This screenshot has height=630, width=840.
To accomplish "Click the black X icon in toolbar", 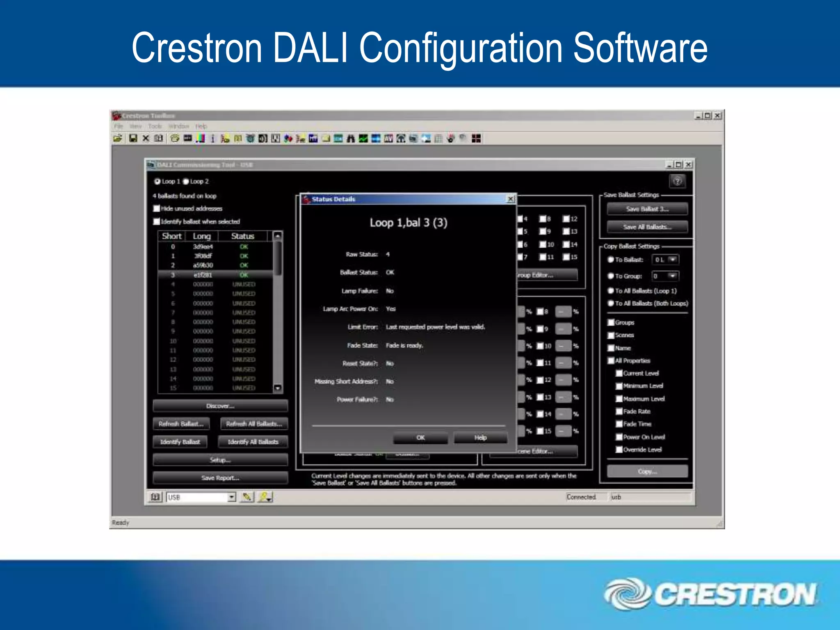I will (x=146, y=138).
